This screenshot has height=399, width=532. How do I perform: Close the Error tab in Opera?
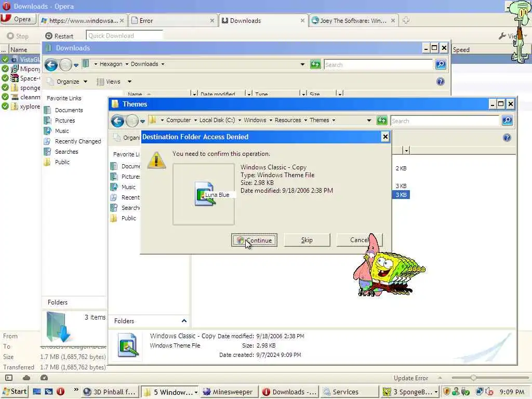[212, 21]
